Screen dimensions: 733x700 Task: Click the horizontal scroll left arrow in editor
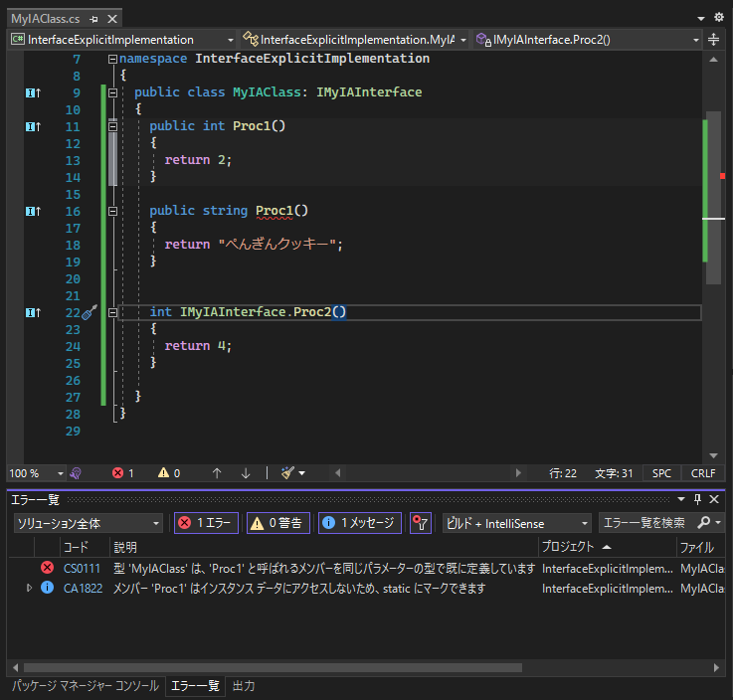click(337, 473)
